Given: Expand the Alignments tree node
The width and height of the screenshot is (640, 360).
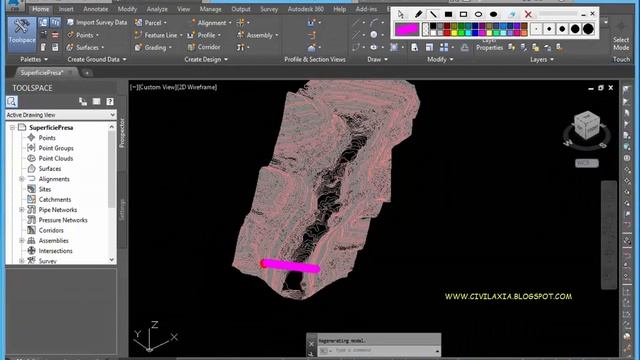Looking at the screenshot, I should pyautogui.click(x=22, y=179).
